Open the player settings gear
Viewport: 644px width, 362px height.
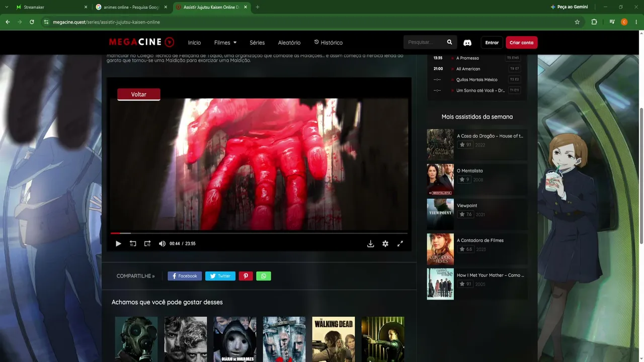click(385, 244)
